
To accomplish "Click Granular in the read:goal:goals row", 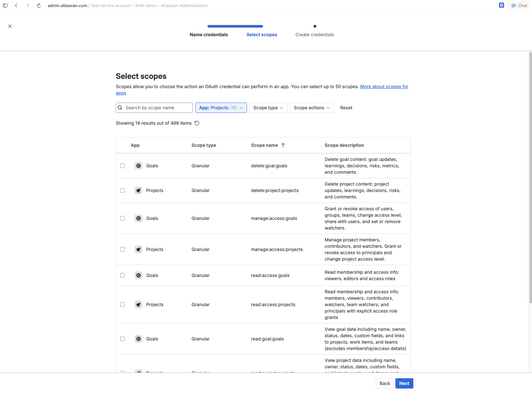I will (200, 339).
